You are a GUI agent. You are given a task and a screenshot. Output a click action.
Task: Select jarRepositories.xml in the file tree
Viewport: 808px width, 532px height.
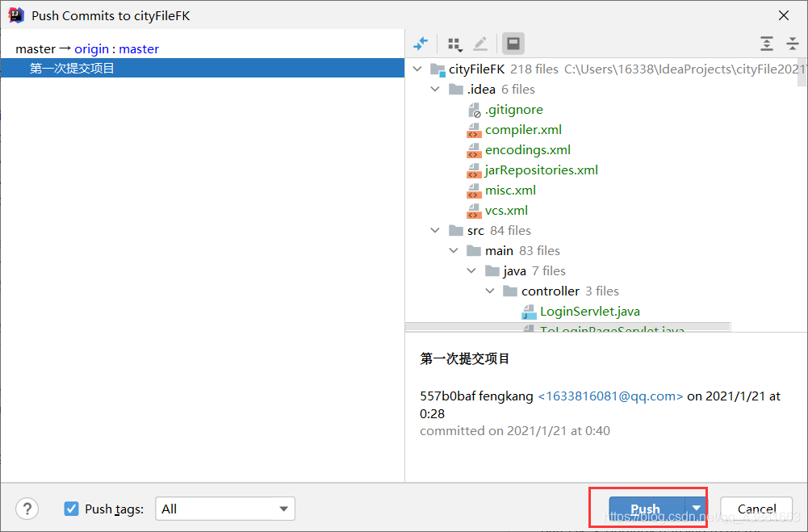click(542, 170)
